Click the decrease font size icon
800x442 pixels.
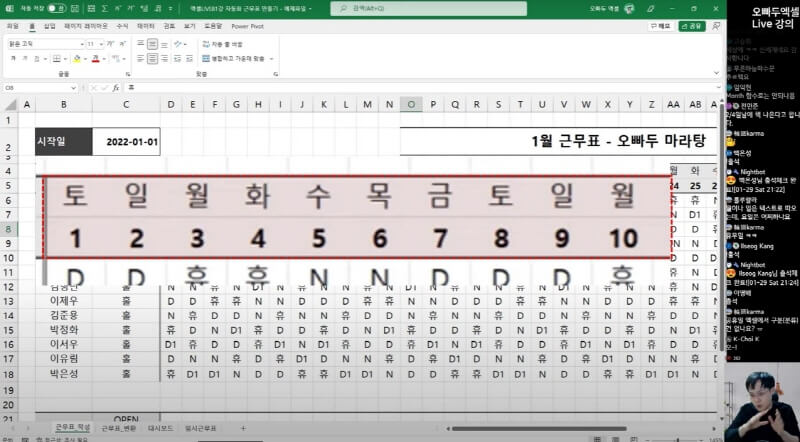tap(121, 44)
